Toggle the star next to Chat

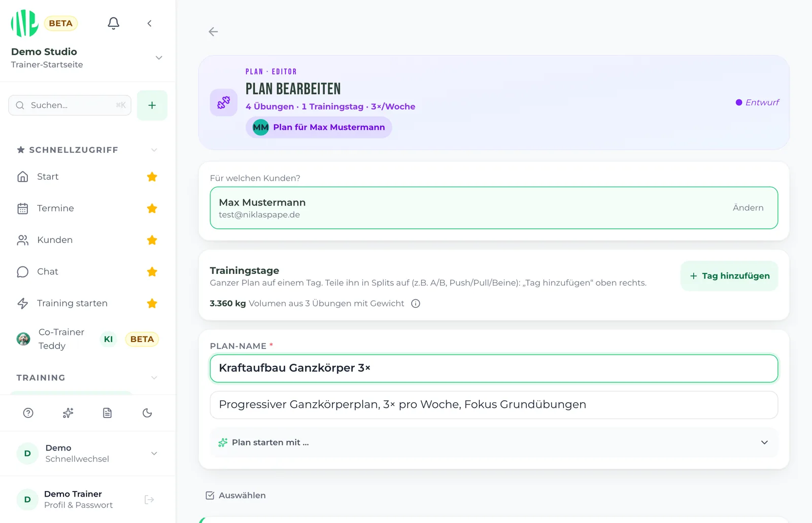coord(152,272)
